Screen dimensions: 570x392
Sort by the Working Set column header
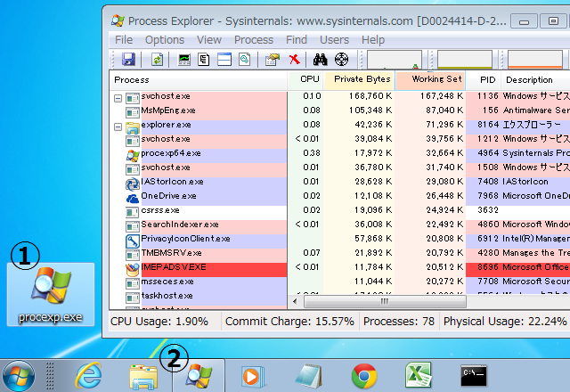pos(430,80)
